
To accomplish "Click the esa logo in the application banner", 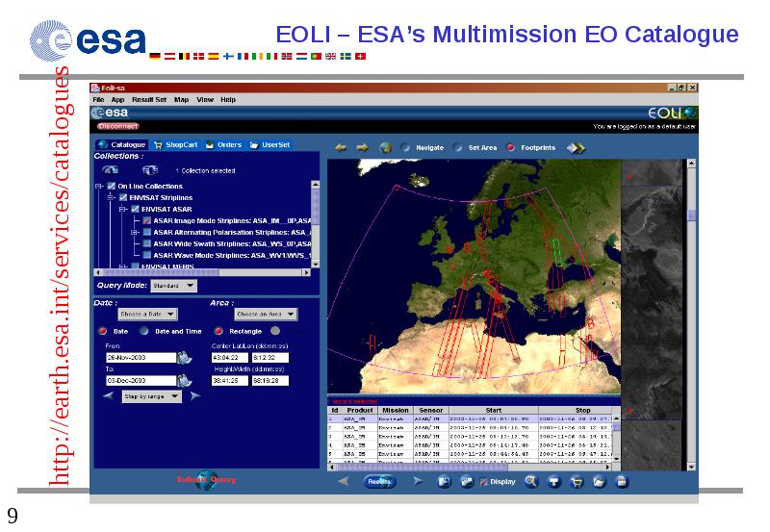I will (x=110, y=113).
